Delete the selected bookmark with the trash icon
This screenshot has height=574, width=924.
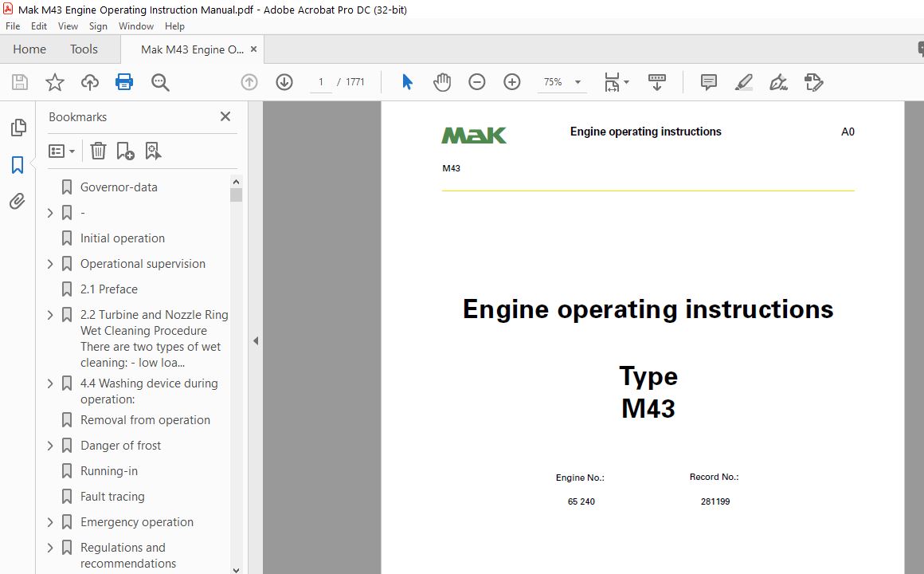pos(98,151)
